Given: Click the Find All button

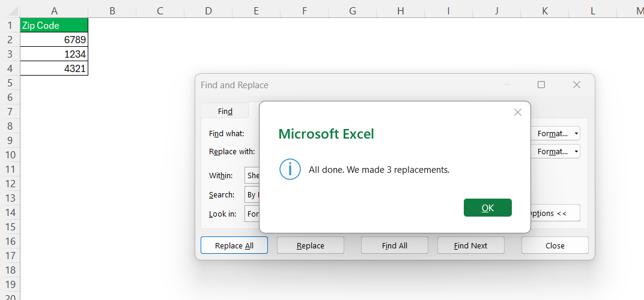Looking at the screenshot, I should click(395, 245).
